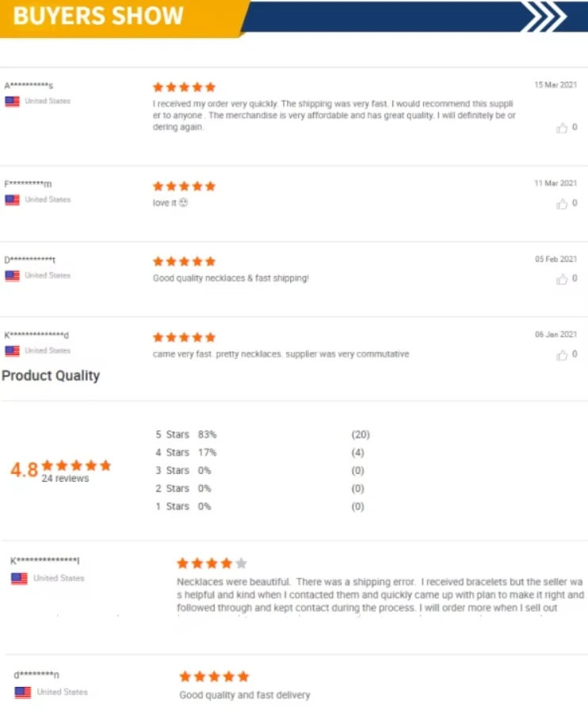Viewport: 588px width, 726px height.
Task: Click the BUYERS SHOW banner title
Action: coord(98,16)
